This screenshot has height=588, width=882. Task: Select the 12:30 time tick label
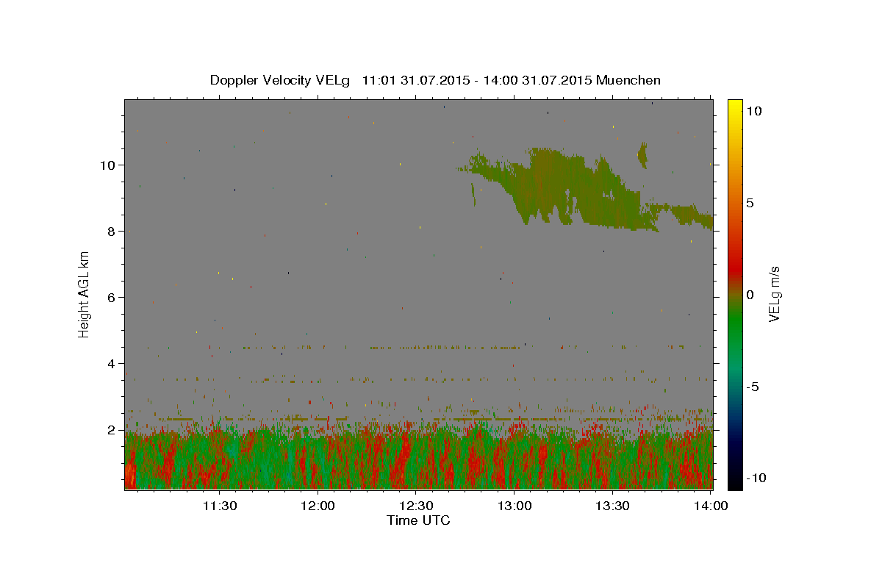[x=416, y=506]
